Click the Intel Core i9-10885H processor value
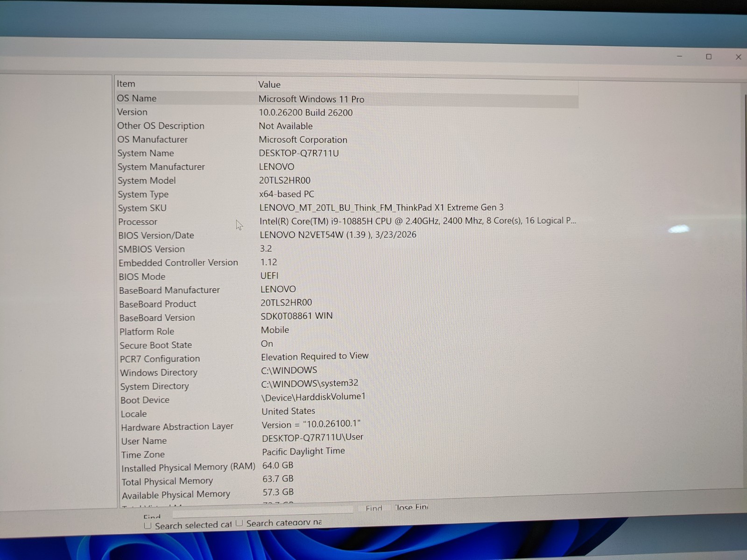Image resolution: width=747 pixels, height=560 pixels. 418,221
